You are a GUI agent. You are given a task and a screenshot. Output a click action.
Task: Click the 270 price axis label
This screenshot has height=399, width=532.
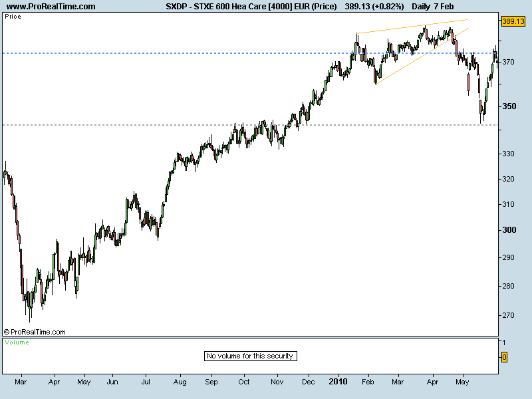click(x=508, y=315)
